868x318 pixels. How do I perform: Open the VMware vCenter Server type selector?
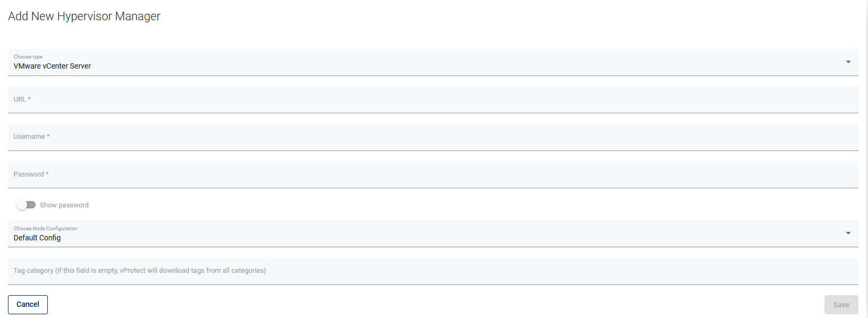52,66
